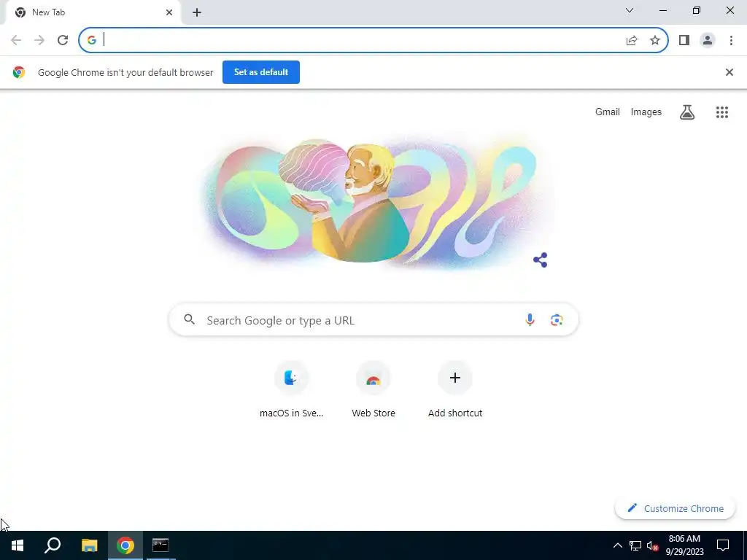Search by image with Google Lens icon
The width and height of the screenshot is (747, 560).
(557, 320)
